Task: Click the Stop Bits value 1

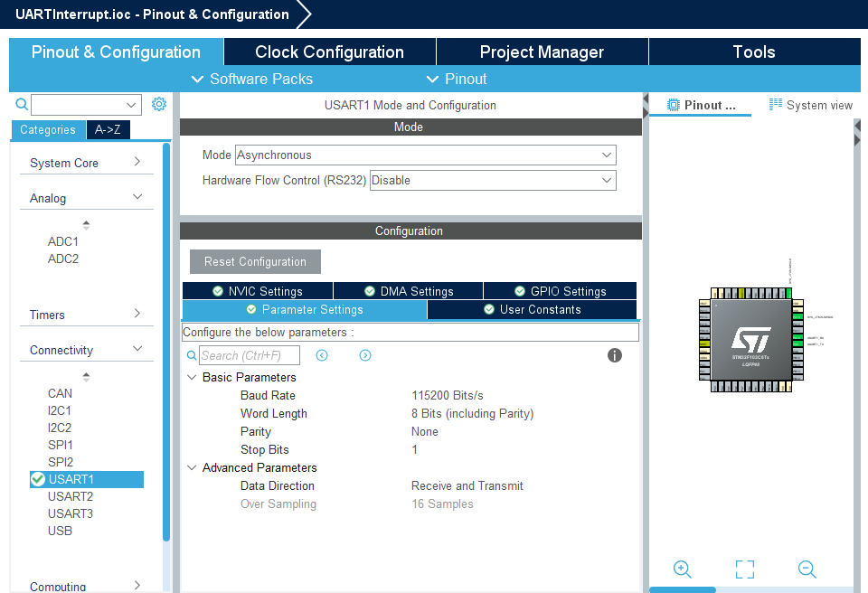Action: tap(414, 449)
